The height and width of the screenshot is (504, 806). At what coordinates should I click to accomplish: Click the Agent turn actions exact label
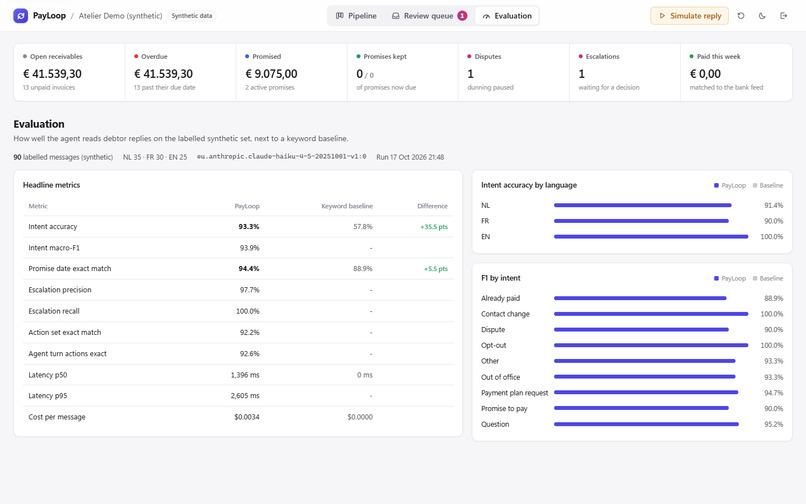[x=67, y=354]
